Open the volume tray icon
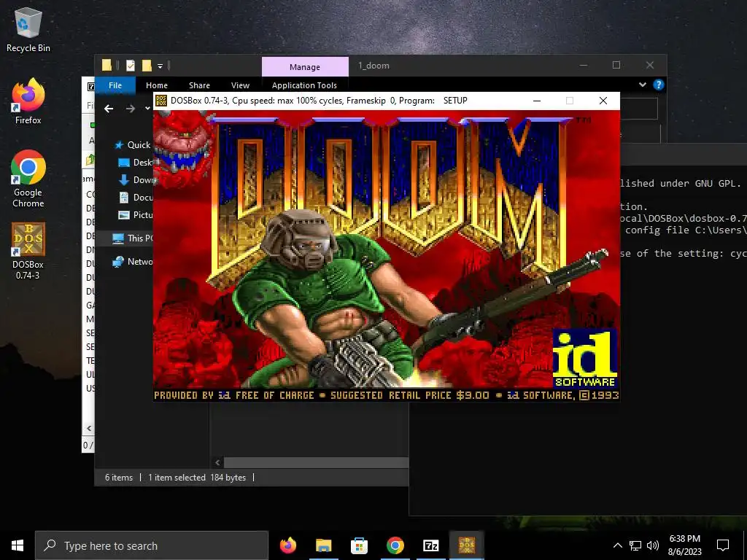 [653, 545]
